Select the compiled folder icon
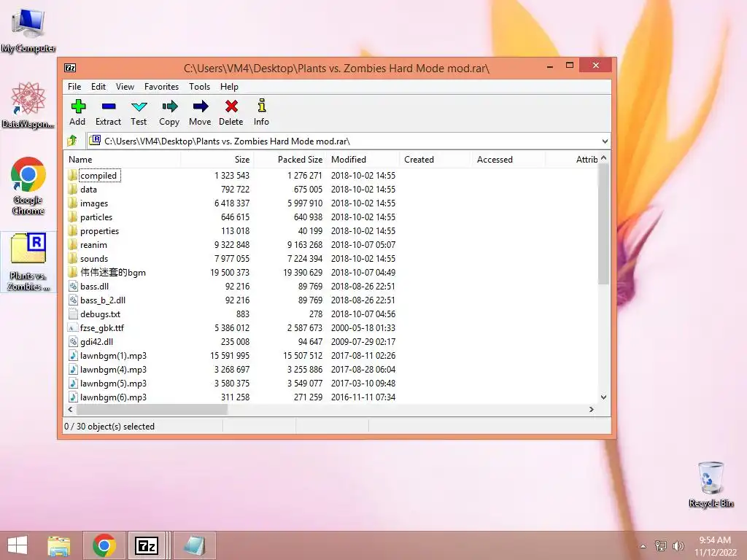 point(72,175)
